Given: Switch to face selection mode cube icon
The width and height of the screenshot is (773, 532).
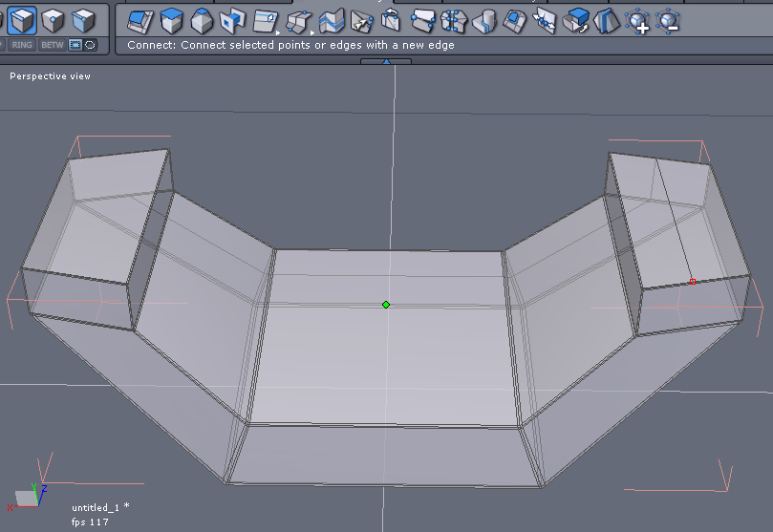Looking at the screenshot, I should 83,21.
